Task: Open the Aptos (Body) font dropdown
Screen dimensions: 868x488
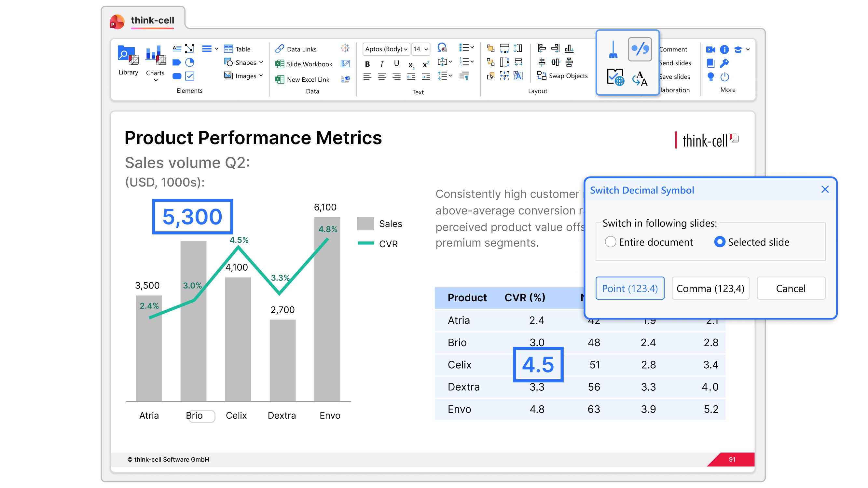Action: coord(387,49)
